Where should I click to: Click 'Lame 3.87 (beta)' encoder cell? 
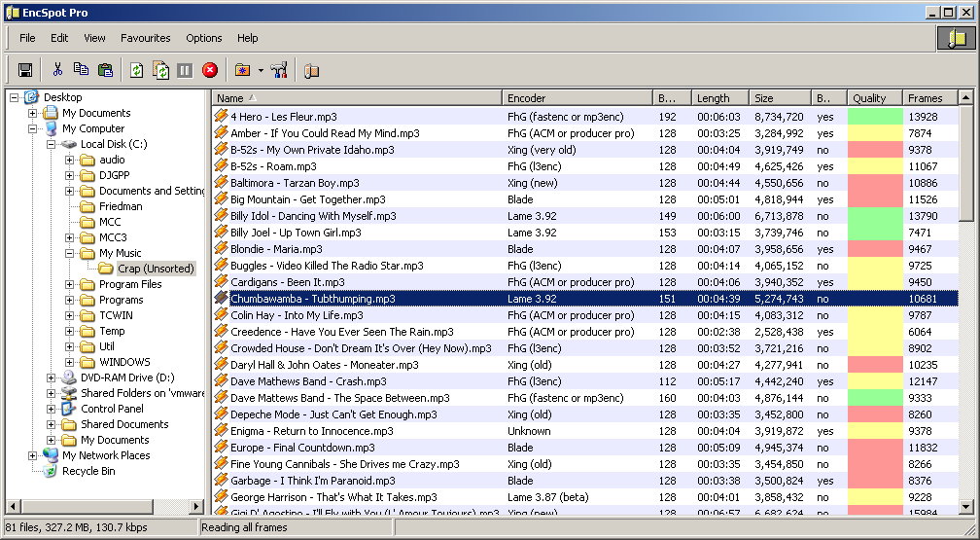coord(548,497)
